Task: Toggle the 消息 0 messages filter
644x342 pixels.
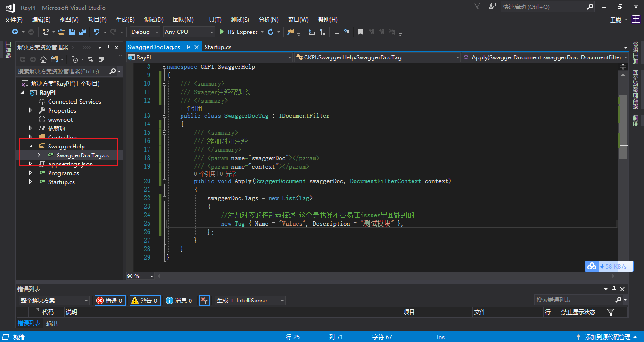Action: click(x=179, y=301)
